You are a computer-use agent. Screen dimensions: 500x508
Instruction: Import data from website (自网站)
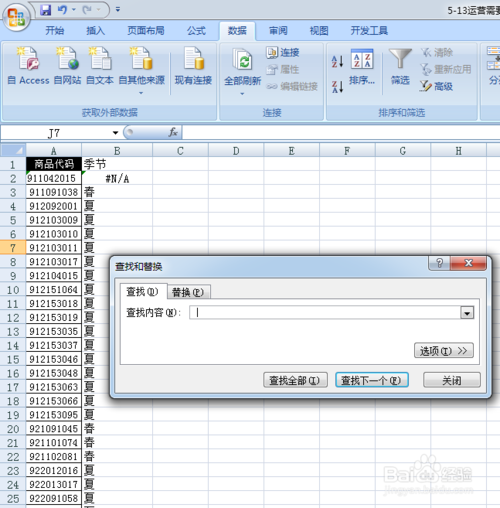[x=68, y=66]
